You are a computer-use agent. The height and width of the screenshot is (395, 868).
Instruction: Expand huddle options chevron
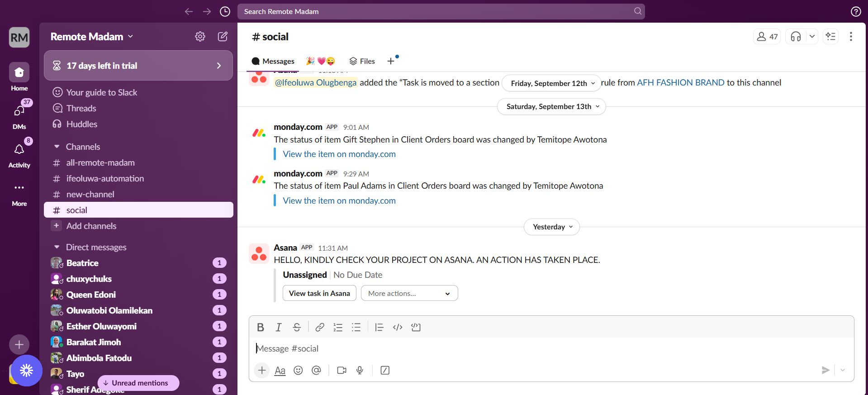pos(812,37)
